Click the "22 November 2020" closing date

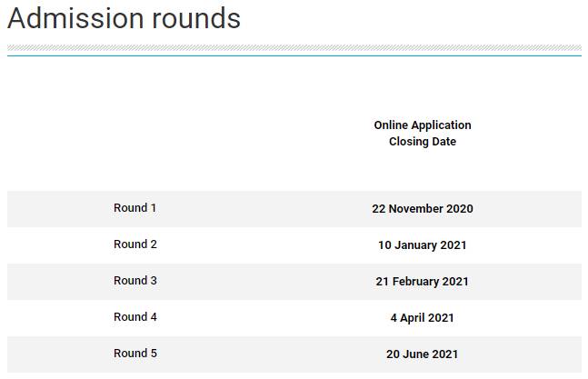423,209
